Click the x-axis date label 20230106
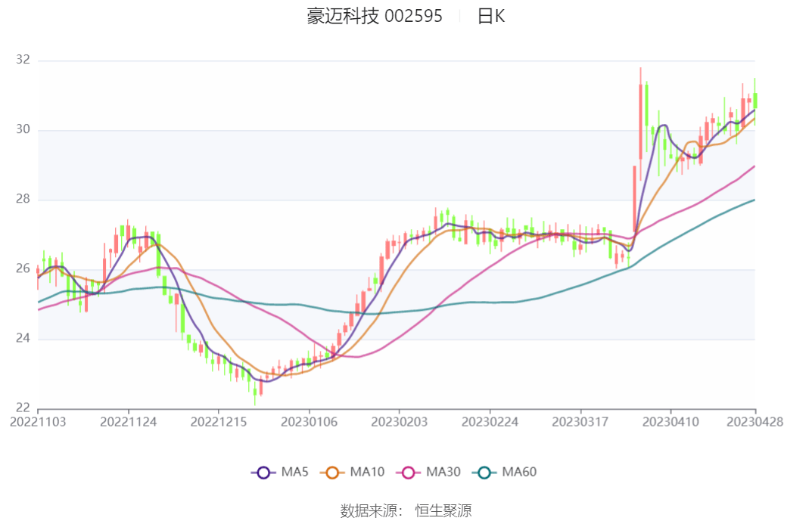Image resolution: width=812 pixels, height=521 pixels. [x=310, y=422]
